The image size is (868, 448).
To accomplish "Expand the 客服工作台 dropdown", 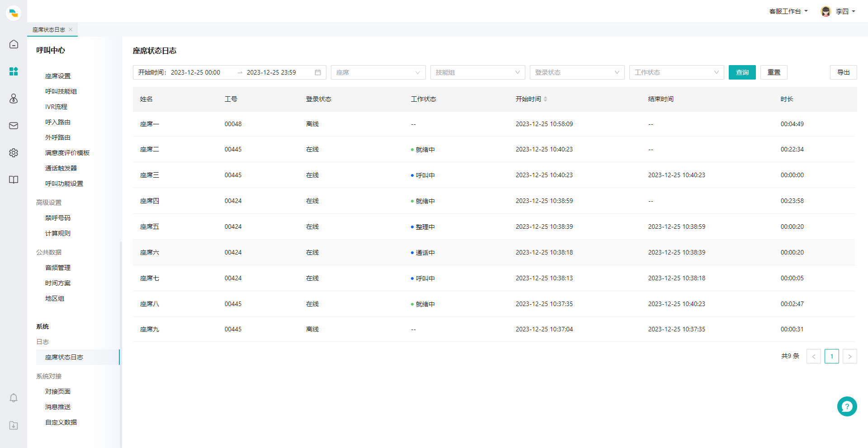I will click(788, 11).
